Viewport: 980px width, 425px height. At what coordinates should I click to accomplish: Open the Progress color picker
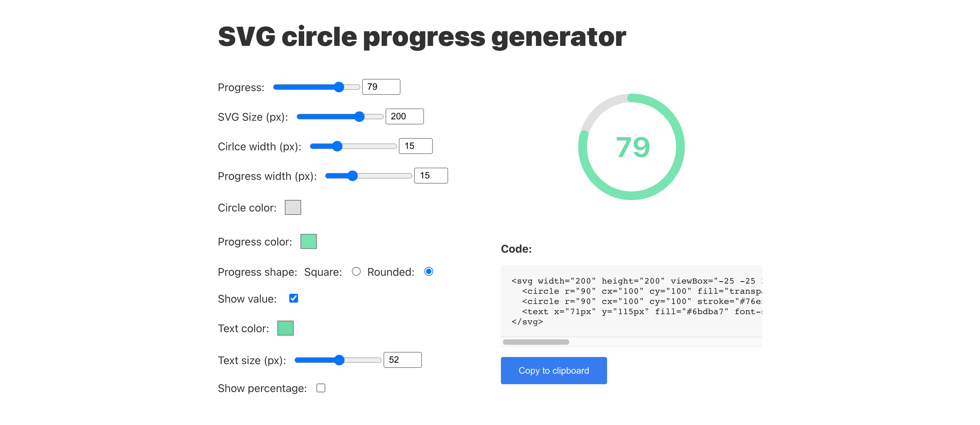point(309,241)
